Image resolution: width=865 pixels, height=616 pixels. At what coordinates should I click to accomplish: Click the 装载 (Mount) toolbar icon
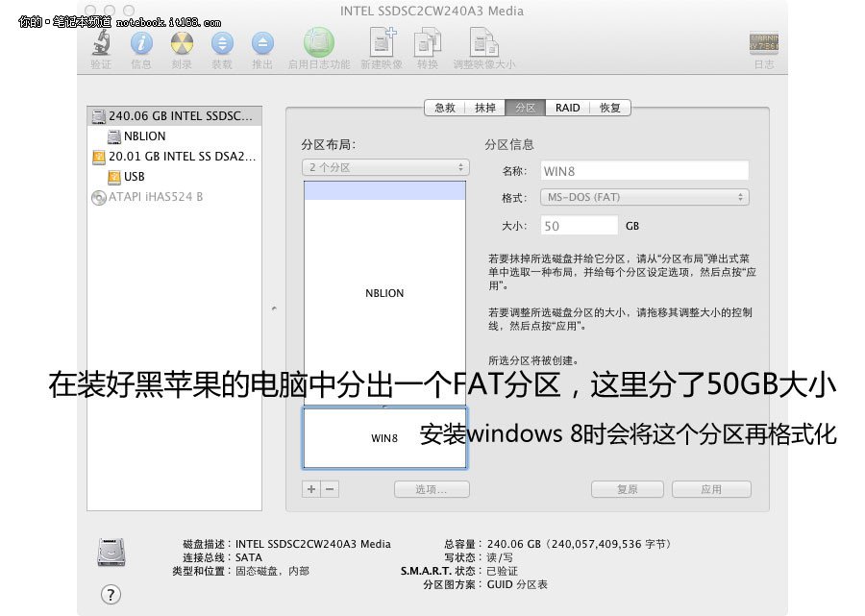click(221, 42)
